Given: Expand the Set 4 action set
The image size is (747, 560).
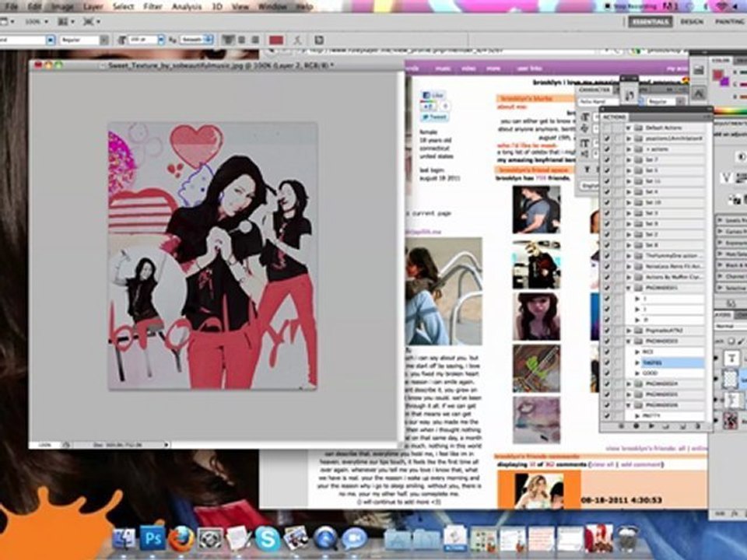Looking at the screenshot, I should (x=629, y=191).
